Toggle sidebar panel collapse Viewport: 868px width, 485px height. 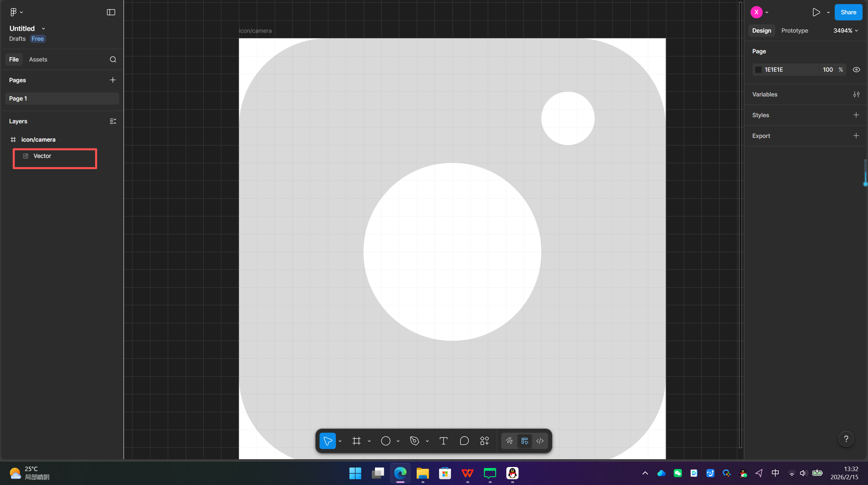tap(111, 12)
